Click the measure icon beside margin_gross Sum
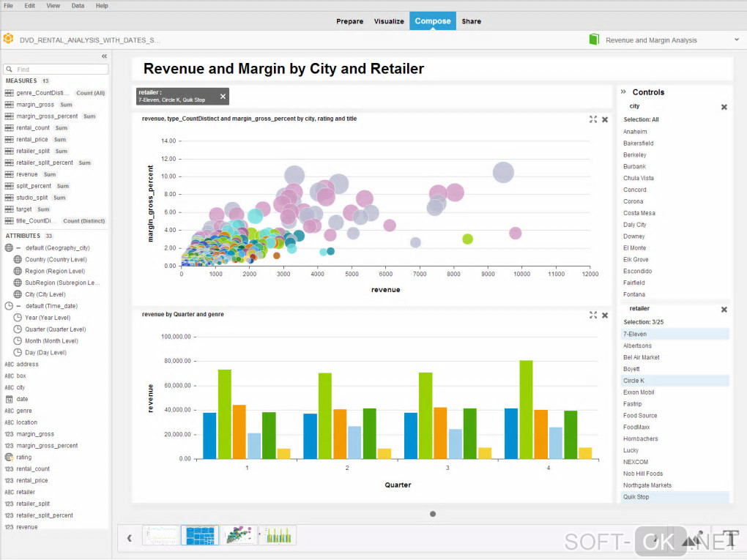The height and width of the screenshot is (560, 747). pyautogui.click(x=9, y=105)
